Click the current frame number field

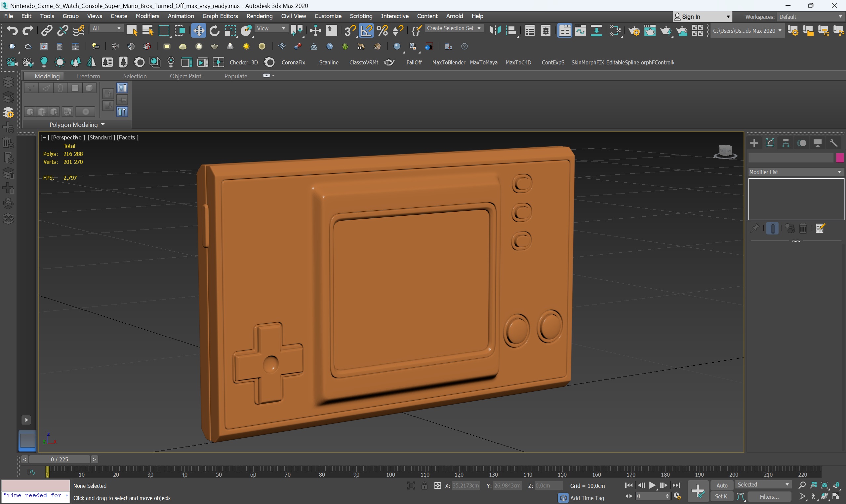click(x=650, y=496)
